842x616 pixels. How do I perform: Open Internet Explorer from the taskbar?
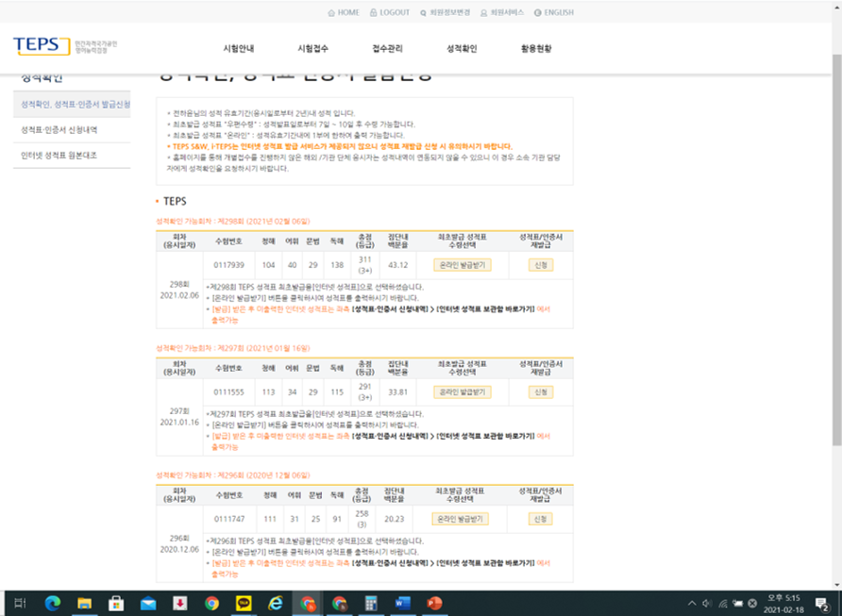(276, 603)
